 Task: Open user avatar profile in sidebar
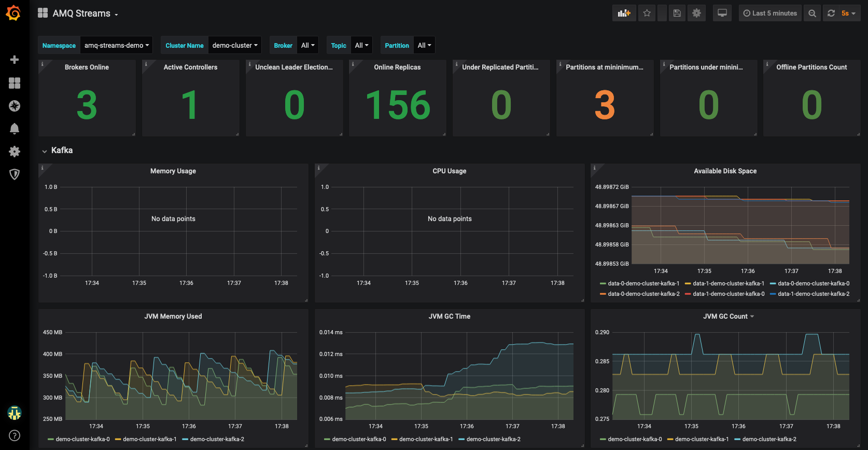click(x=15, y=413)
